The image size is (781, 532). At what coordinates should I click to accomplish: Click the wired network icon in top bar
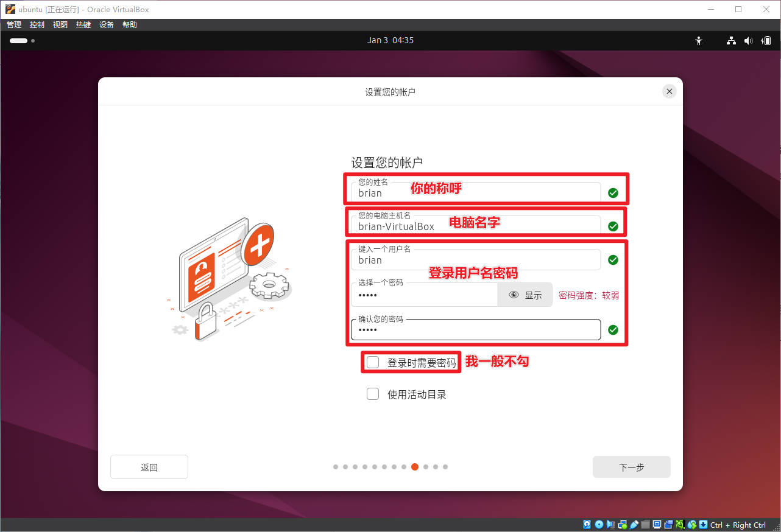click(x=731, y=41)
